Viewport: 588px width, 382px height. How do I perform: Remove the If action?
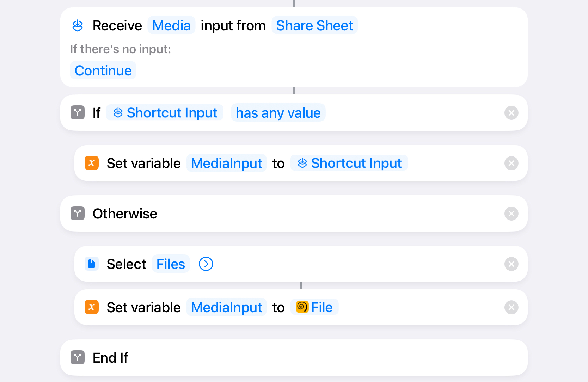pyautogui.click(x=512, y=113)
